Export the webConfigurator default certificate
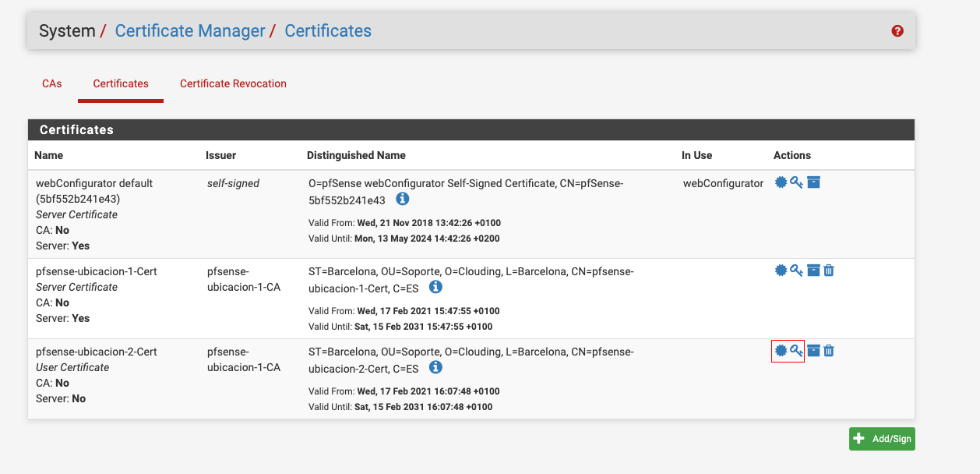This screenshot has width=980, height=474. 781,182
